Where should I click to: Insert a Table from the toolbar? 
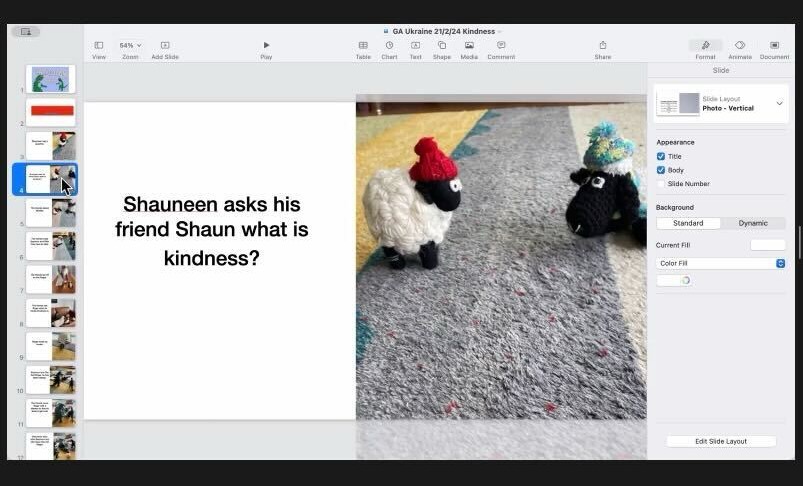[363, 45]
